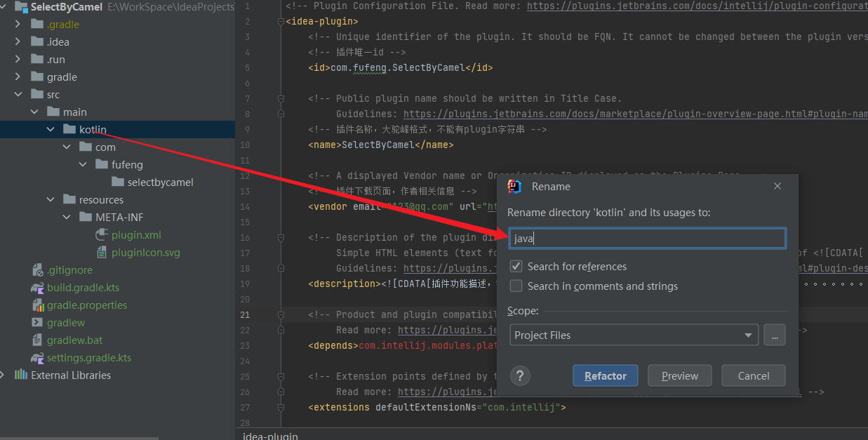Enable Search in comments and strings
Screen dimensions: 868x440
[516, 286]
